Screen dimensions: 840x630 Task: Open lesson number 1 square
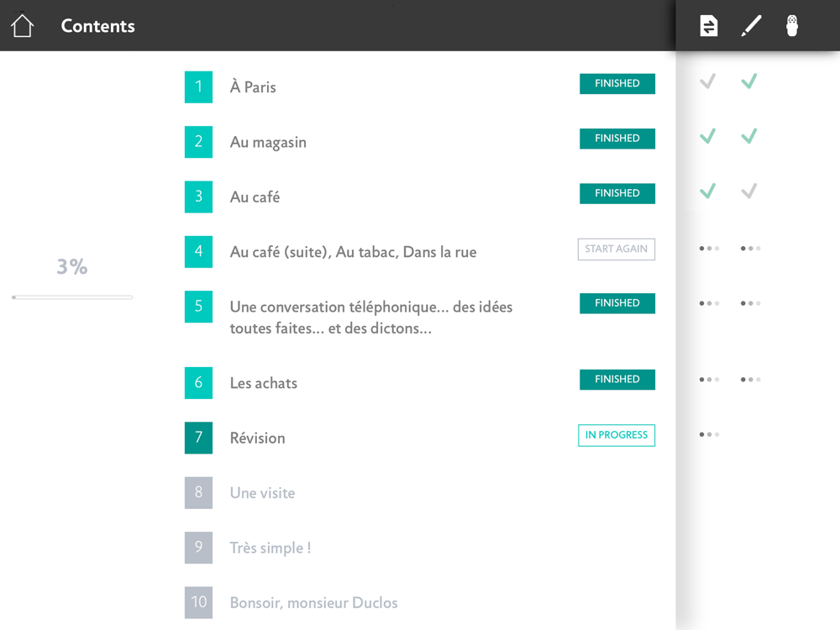(198, 87)
